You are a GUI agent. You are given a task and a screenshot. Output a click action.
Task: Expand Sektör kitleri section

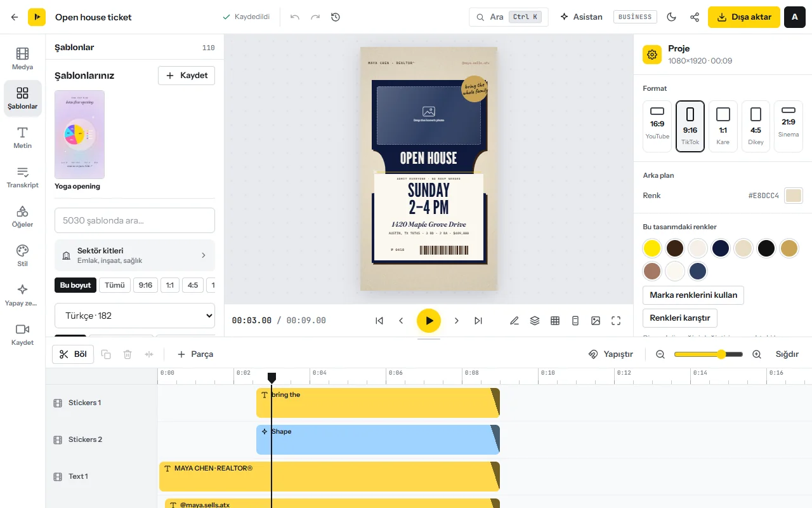134,255
